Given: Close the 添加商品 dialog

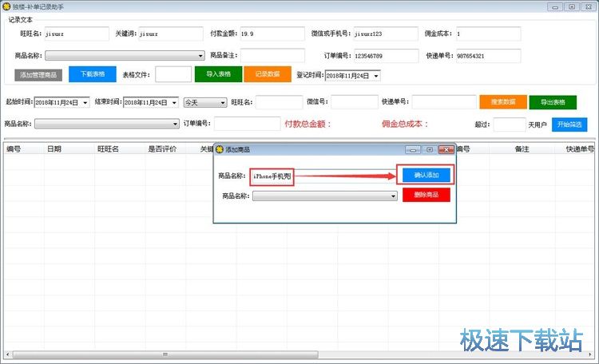Looking at the screenshot, I should (x=446, y=149).
